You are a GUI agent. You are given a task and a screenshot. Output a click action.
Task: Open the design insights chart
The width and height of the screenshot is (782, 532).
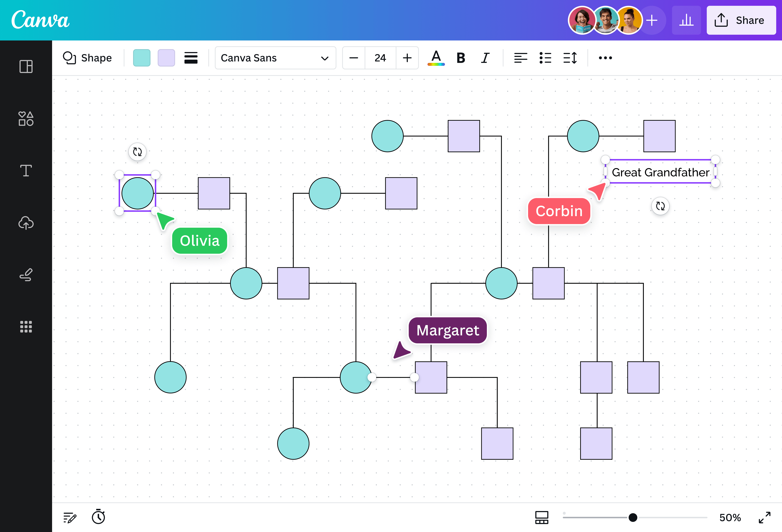(687, 20)
